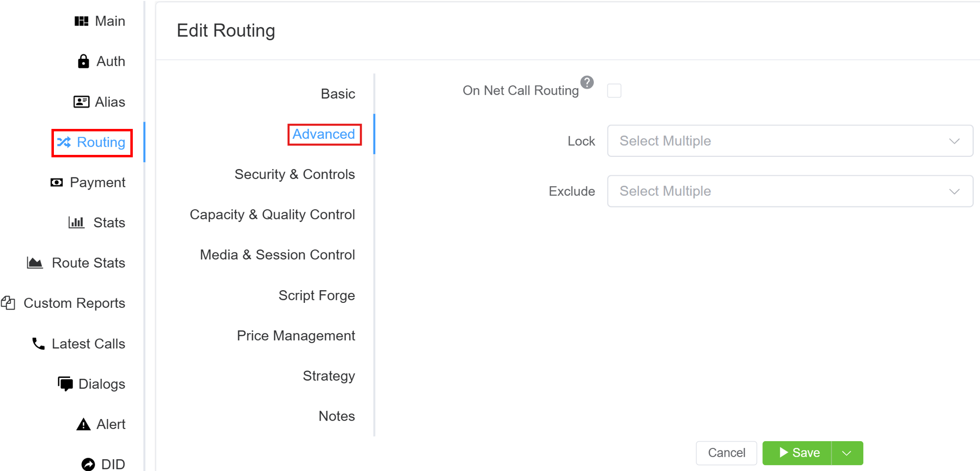Viewport: 980px width, 471px height.
Task: Enable the On Net Call Routing checkbox
Action: [614, 91]
